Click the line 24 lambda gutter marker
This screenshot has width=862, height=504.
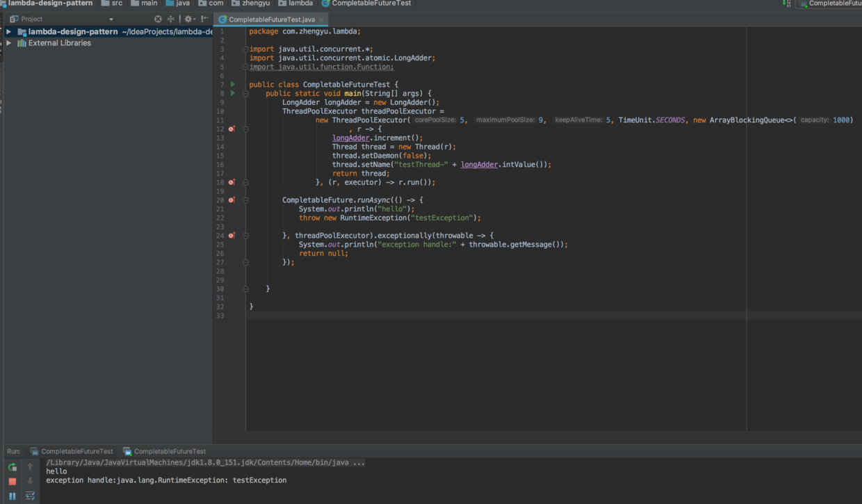(231, 236)
